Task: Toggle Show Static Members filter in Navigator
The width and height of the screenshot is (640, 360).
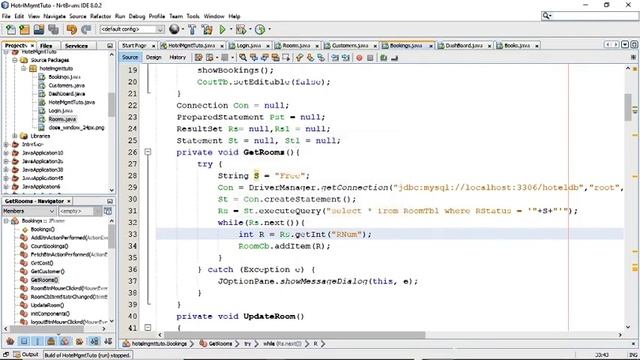Action: coord(38,341)
